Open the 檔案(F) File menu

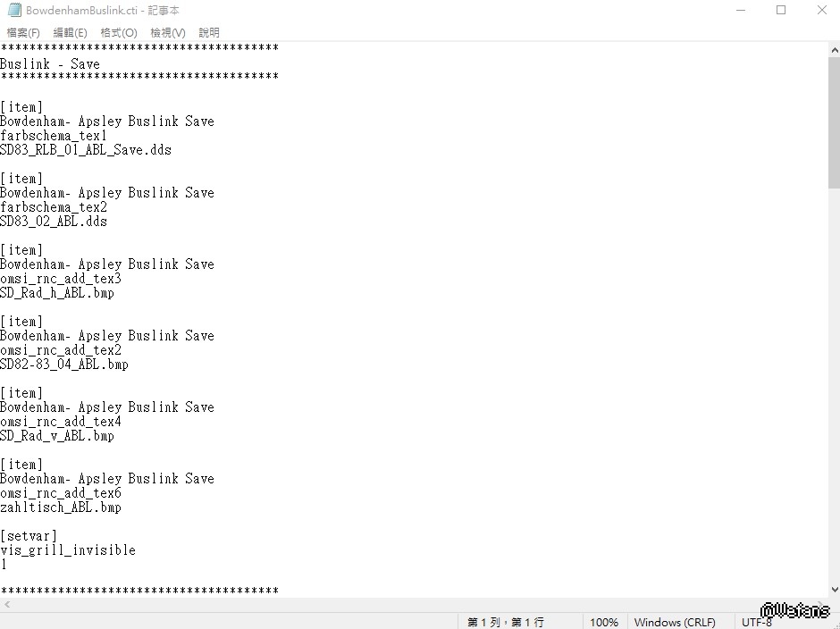pos(23,33)
